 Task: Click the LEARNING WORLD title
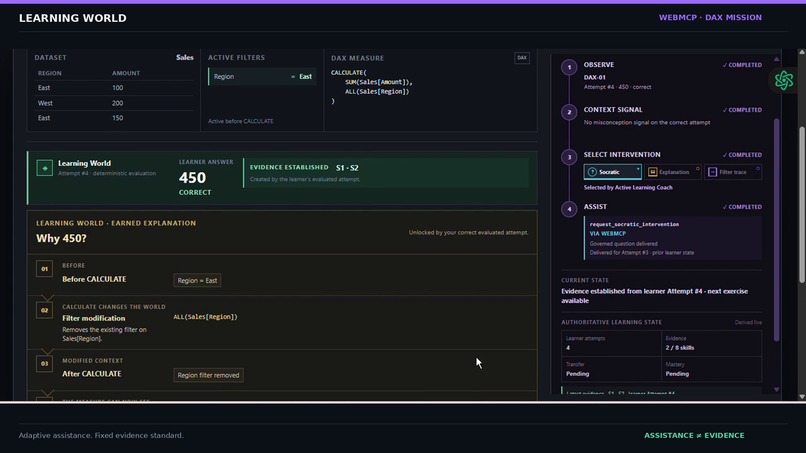[x=72, y=18]
